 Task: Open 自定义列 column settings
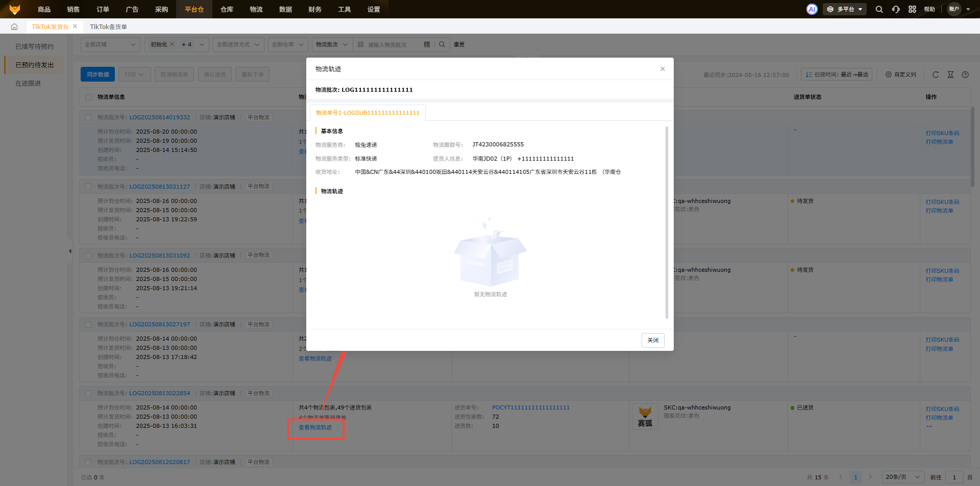[x=901, y=74]
